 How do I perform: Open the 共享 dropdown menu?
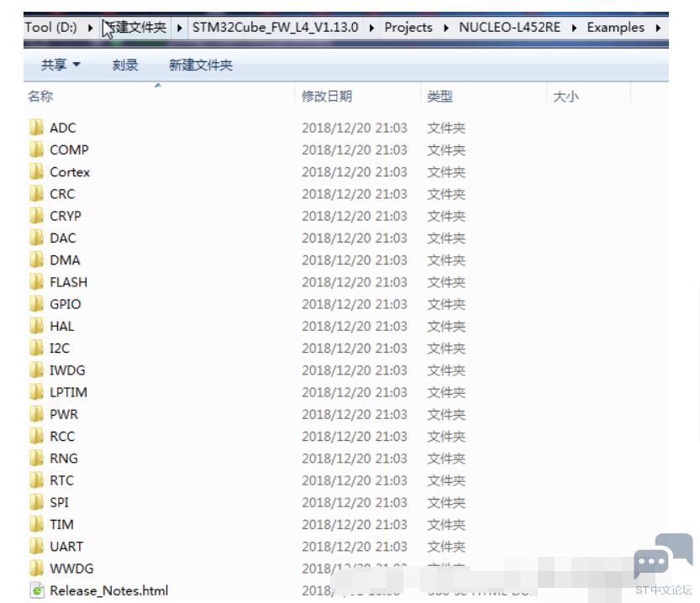point(61,65)
